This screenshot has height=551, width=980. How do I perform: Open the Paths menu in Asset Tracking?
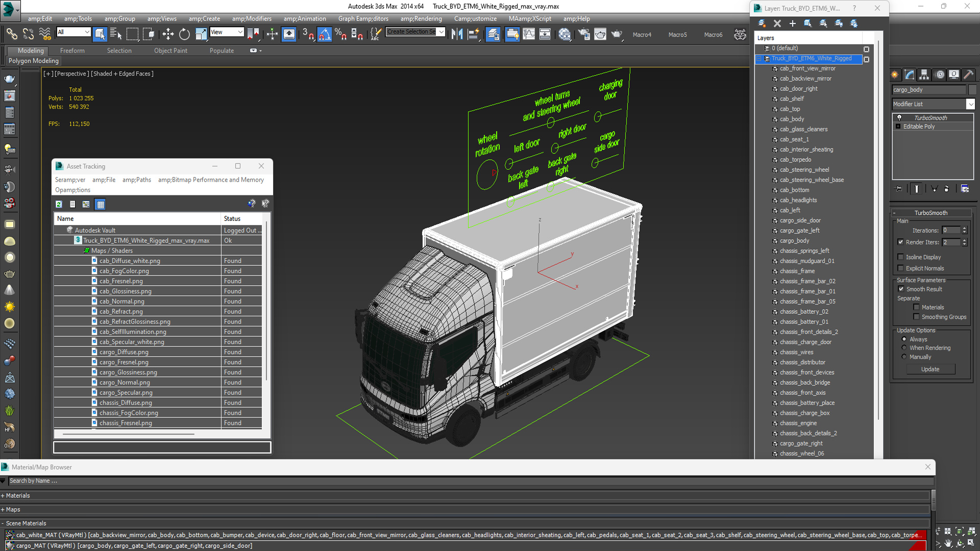(x=136, y=180)
